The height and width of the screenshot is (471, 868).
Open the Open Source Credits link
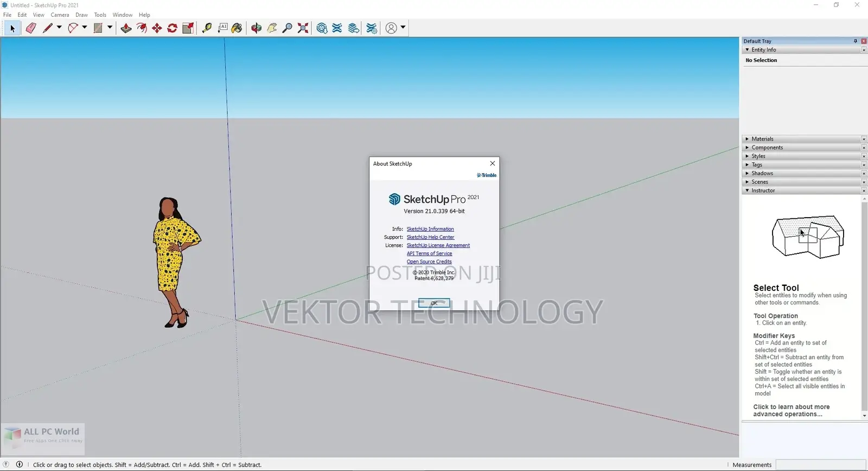[429, 262]
